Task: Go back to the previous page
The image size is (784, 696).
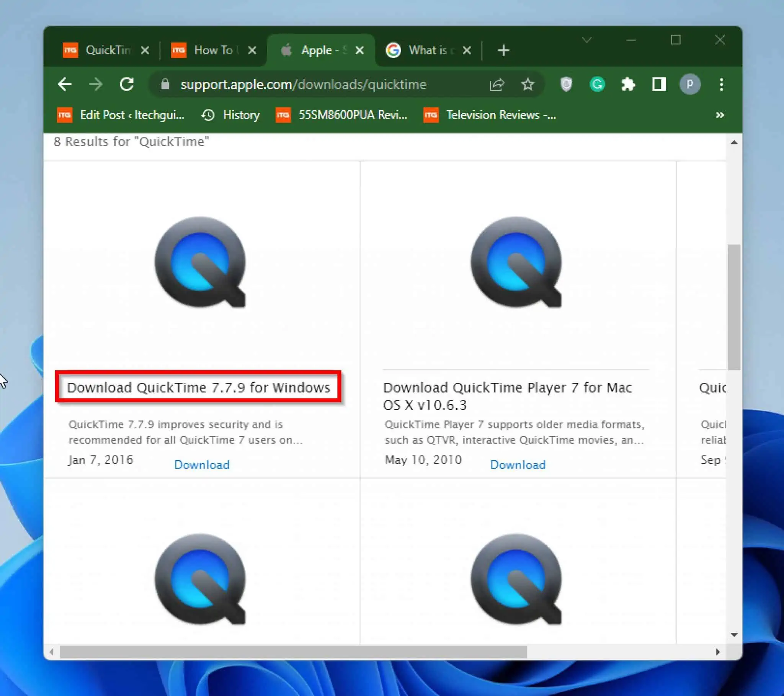Action: tap(64, 84)
